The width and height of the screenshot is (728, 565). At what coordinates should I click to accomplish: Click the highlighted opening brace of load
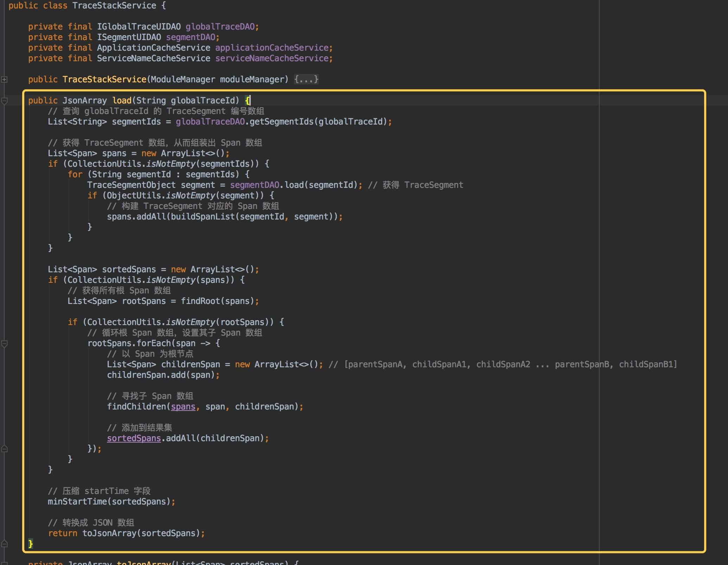click(x=248, y=101)
